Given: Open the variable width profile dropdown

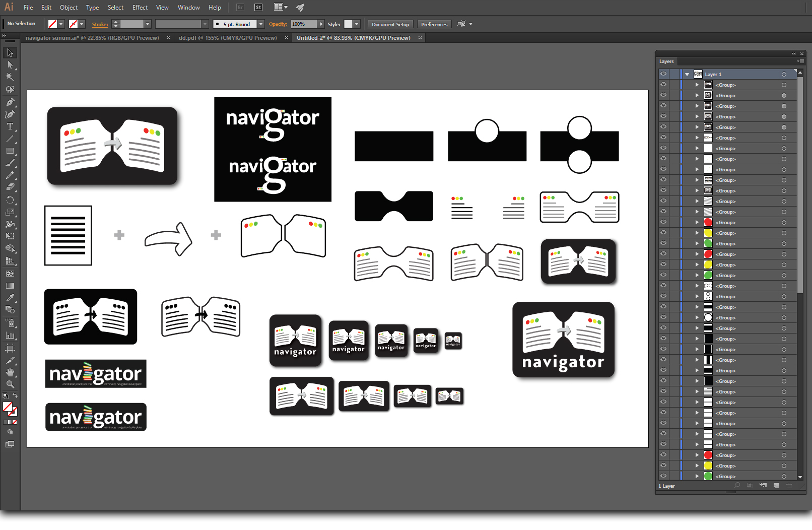Looking at the screenshot, I should (205, 24).
